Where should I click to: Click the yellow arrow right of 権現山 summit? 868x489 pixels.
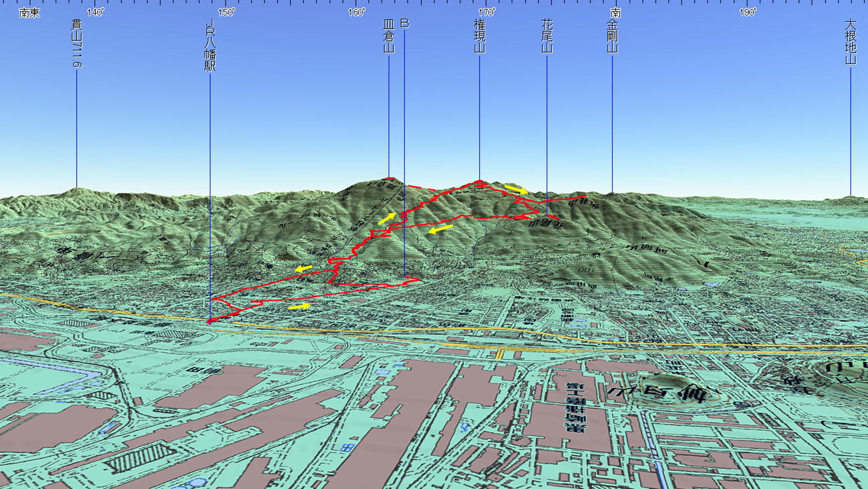[x=516, y=188]
